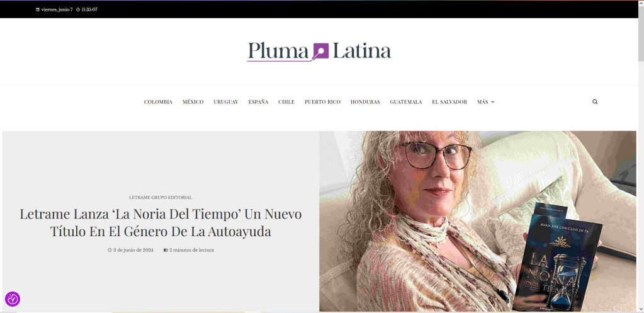Click the LETRAME GRUPO EDITORIAL category link
The height and width of the screenshot is (313, 644).
tap(161, 197)
